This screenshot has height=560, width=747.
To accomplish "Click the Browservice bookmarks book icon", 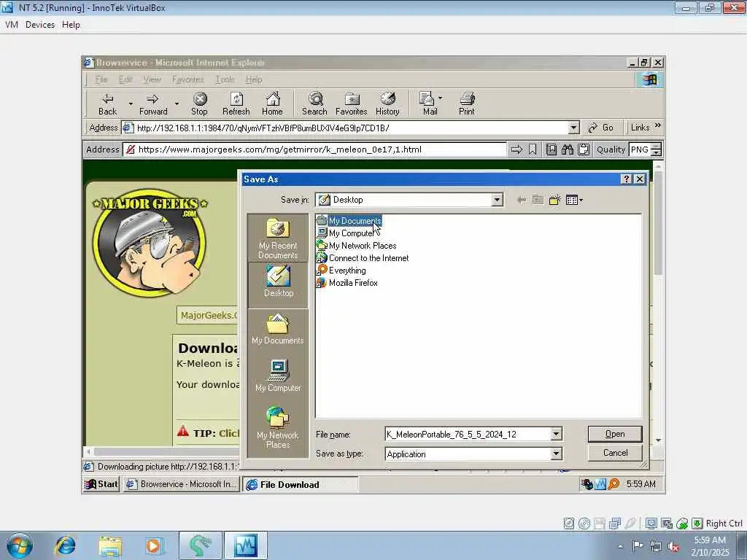I will pos(551,149).
